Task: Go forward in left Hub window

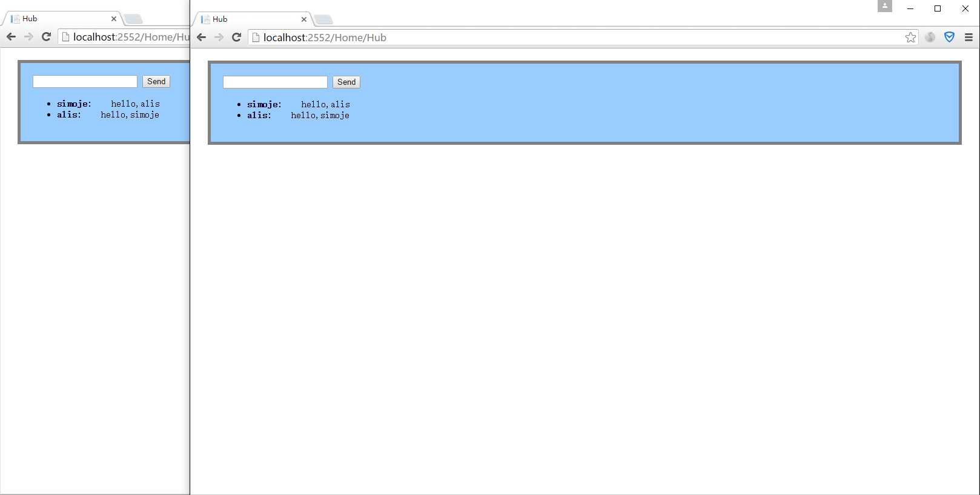Action: (28, 37)
